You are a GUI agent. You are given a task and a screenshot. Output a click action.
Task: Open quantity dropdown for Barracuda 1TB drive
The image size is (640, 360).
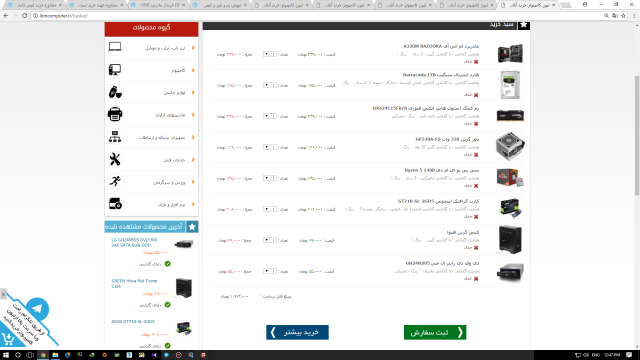[269, 85]
